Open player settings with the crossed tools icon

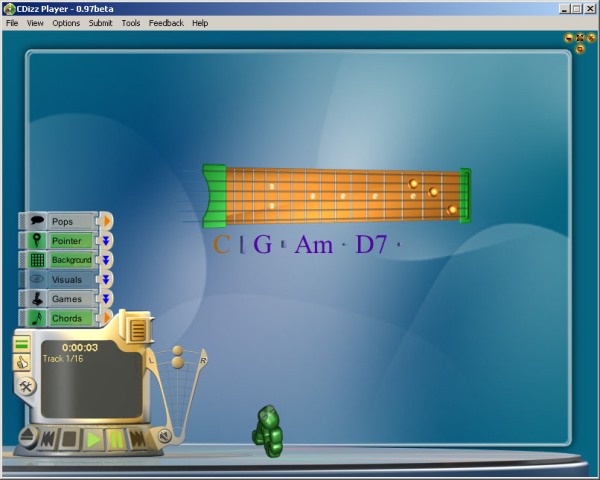point(26,386)
